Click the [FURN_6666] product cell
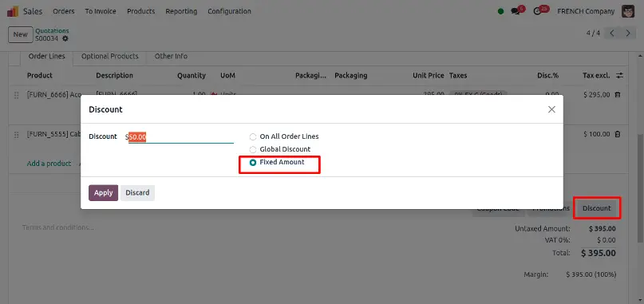 tap(53, 95)
